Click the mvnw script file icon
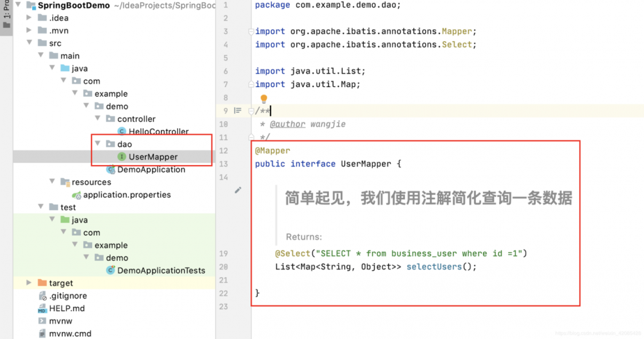This screenshot has width=644, height=339. click(x=42, y=321)
